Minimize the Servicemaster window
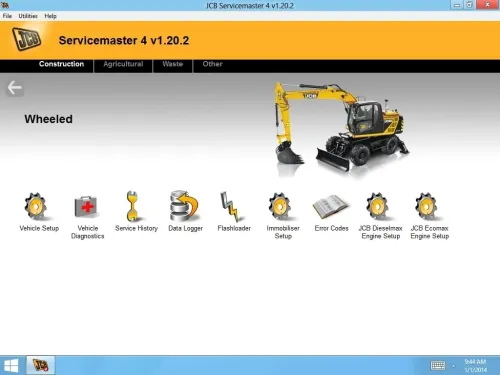The image size is (500, 375). click(457, 5)
